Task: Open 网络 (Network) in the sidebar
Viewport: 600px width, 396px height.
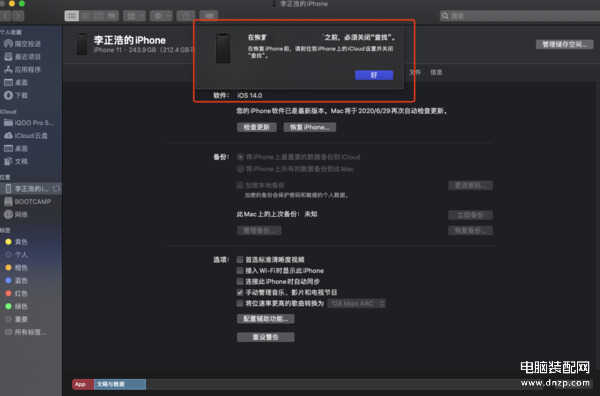Action: (16, 214)
